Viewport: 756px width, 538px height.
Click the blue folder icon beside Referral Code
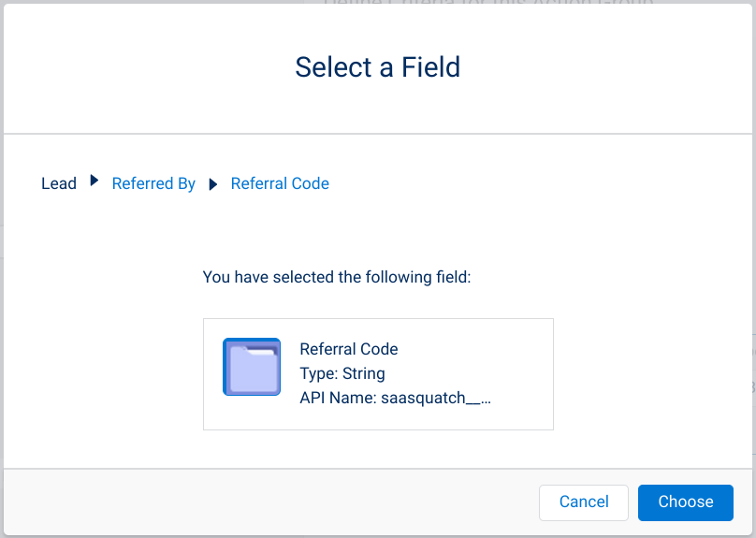click(252, 367)
